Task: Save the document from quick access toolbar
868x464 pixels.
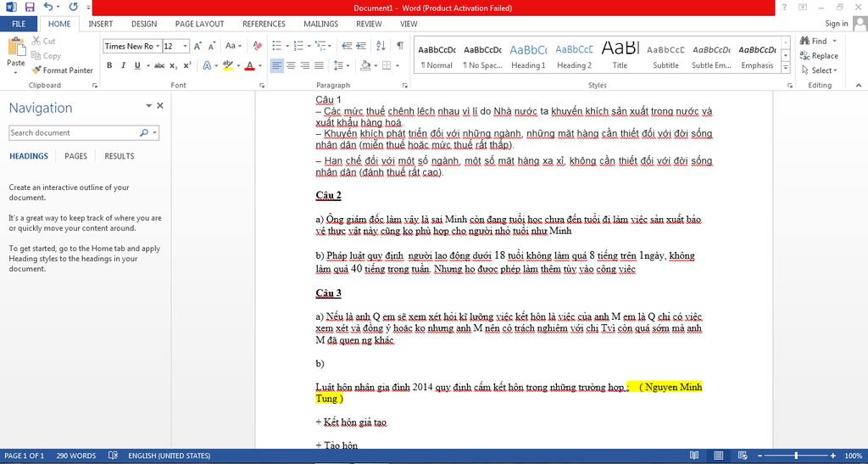Action: click(30, 7)
